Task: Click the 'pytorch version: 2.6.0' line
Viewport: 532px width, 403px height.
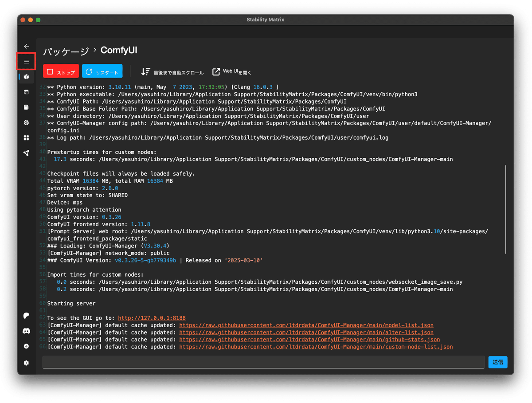Action: pos(82,188)
